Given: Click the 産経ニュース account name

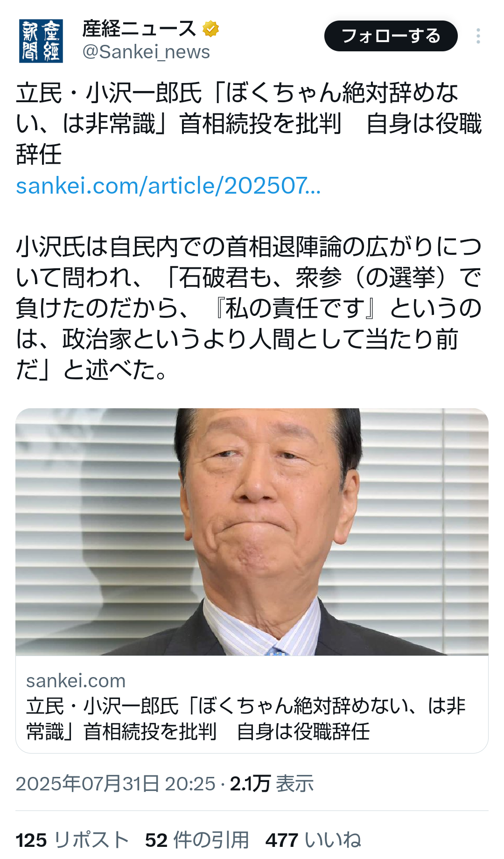Looking at the screenshot, I should [140, 29].
